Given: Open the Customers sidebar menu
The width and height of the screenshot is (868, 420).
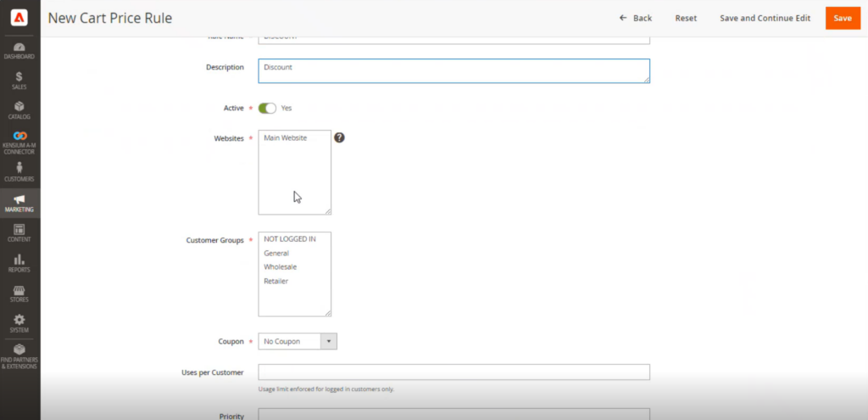Looking at the screenshot, I should click(x=19, y=173).
